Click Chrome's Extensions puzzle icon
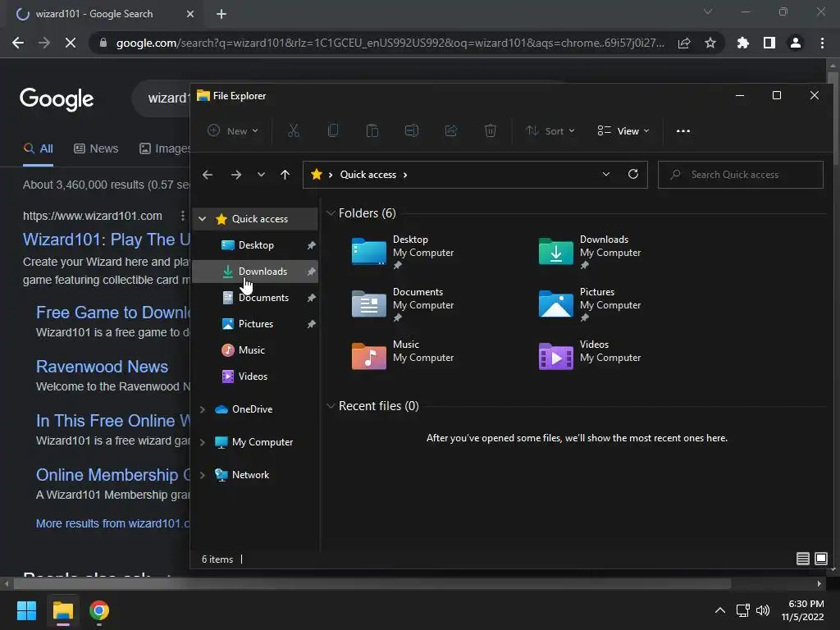Viewport: 840px width, 630px height. 742,43
